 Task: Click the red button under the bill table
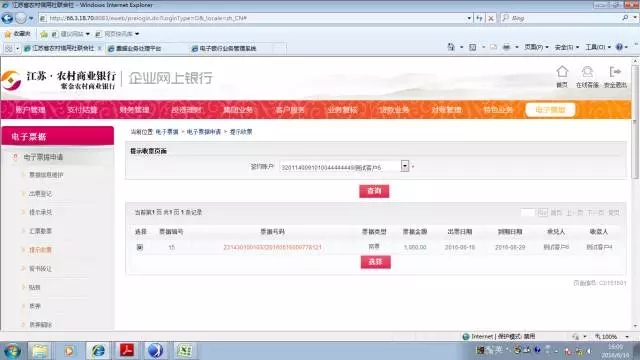[376, 262]
